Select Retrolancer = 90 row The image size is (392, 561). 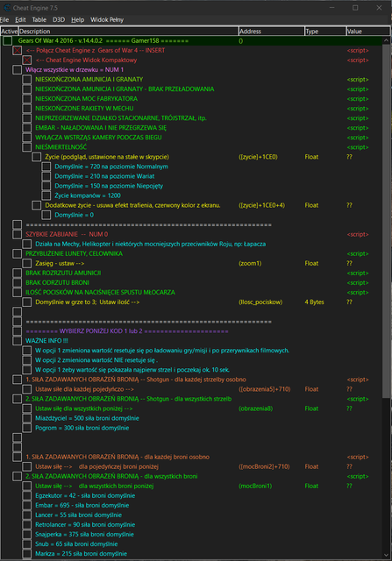(x=85, y=524)
